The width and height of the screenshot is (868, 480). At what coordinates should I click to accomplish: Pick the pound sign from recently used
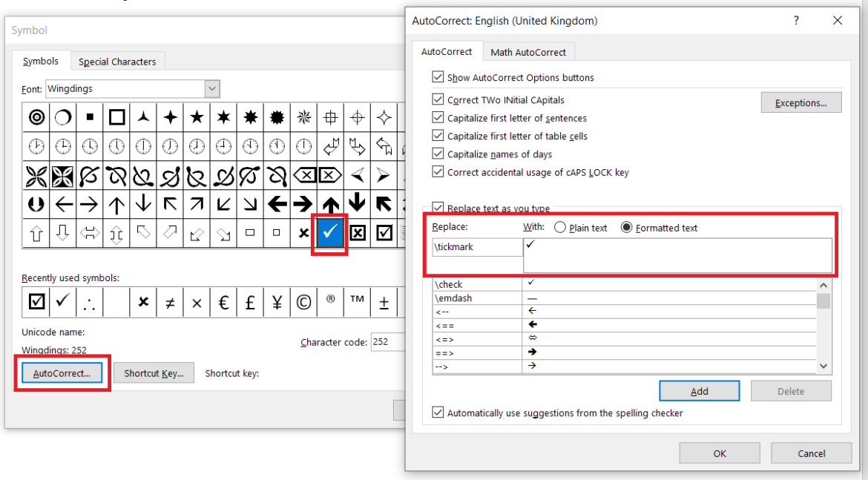point(250,302)
